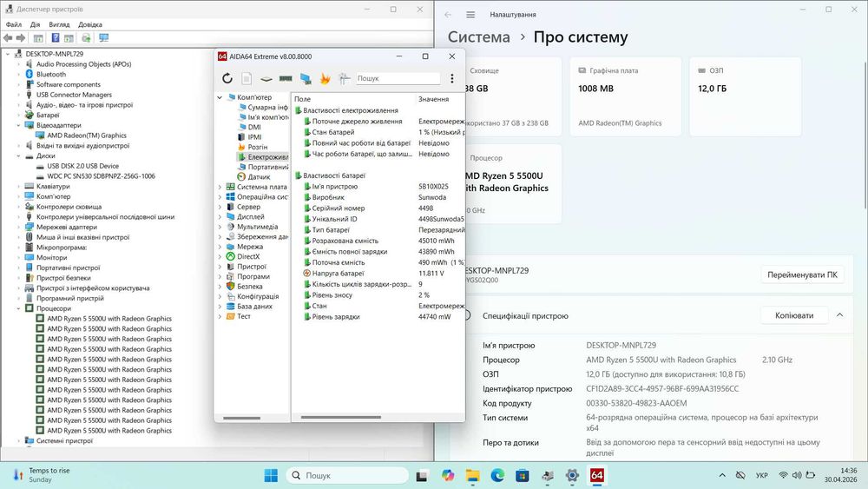The height and width of the screenshot is (489, 868).
Task: Show hidden tray icons chevron
Action: [x=722, y=475]
